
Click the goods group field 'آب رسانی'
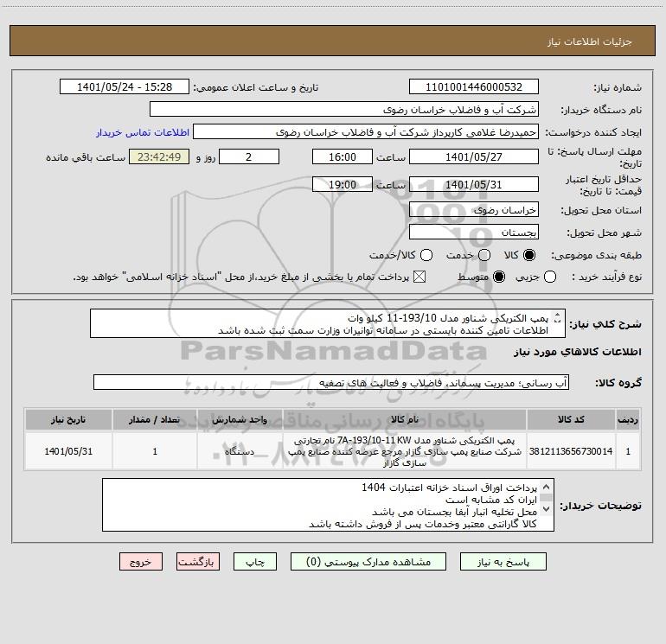(331, 382)
